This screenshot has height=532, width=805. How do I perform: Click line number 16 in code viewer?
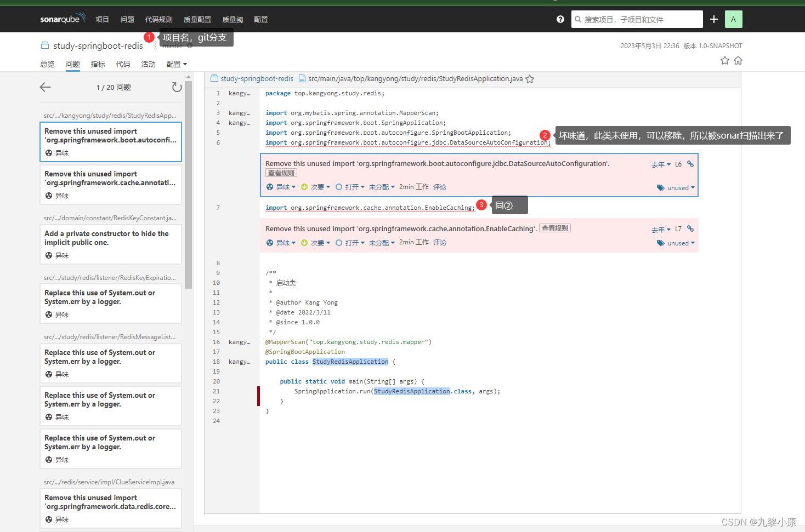216,342
